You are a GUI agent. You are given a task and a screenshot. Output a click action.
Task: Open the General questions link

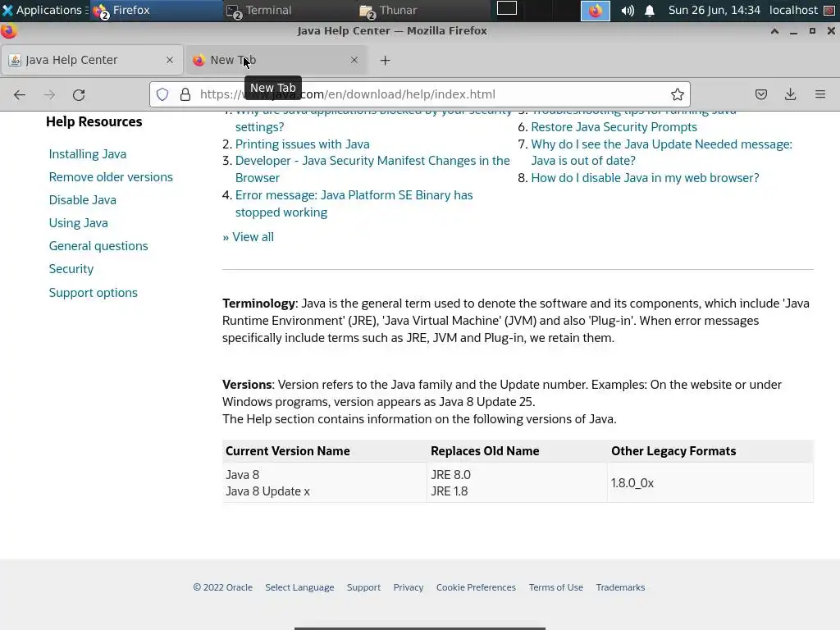98,246
